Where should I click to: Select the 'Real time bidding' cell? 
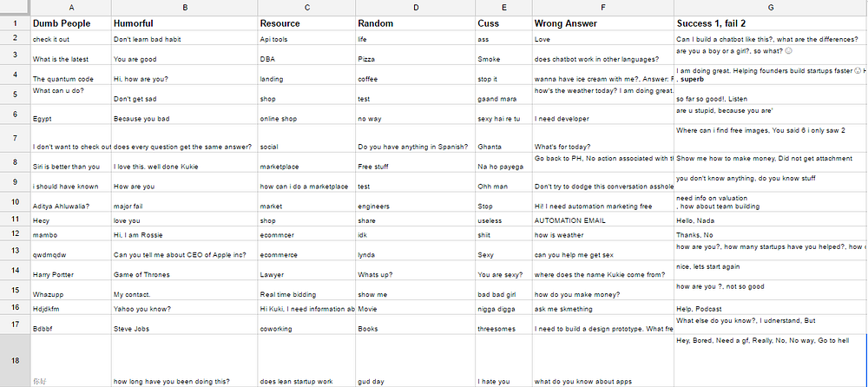pyautogui.click(x=306, y=290)
